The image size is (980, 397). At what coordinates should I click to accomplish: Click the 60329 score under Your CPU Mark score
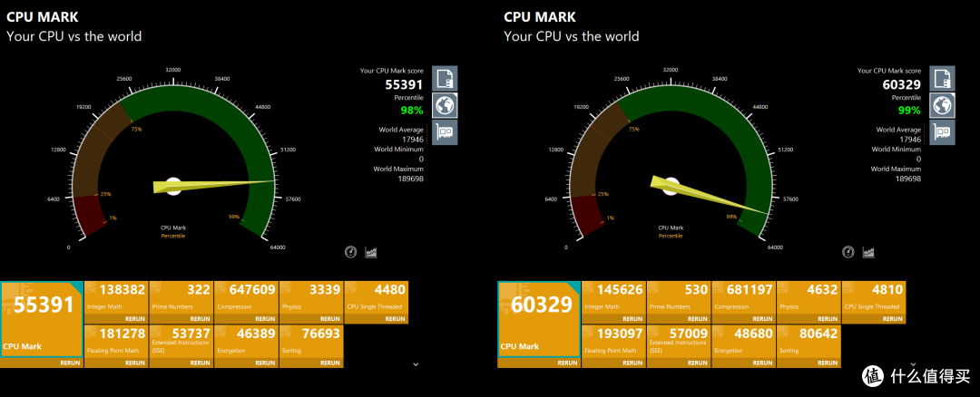(x=902, y=84)
